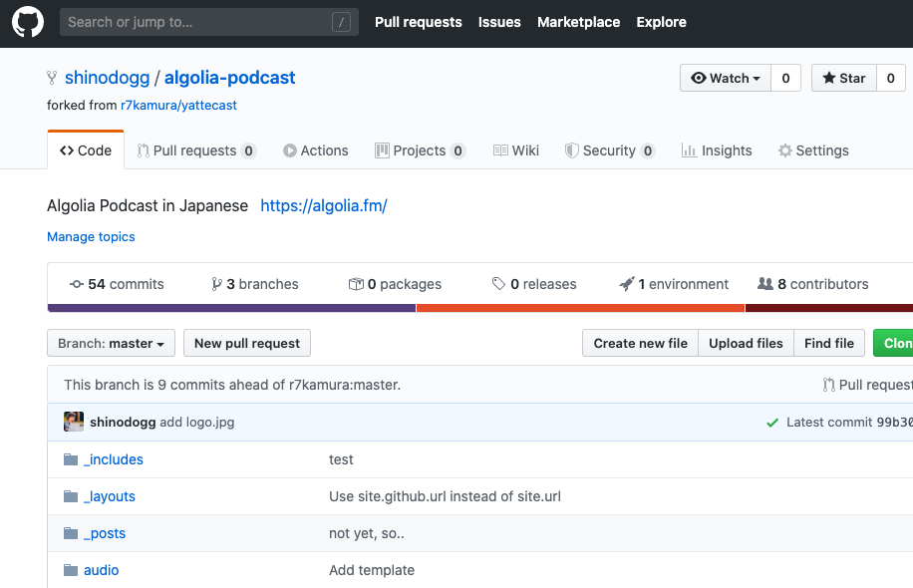Switch to the Insights tab
913x588 pixels.
tap(717, 150)
